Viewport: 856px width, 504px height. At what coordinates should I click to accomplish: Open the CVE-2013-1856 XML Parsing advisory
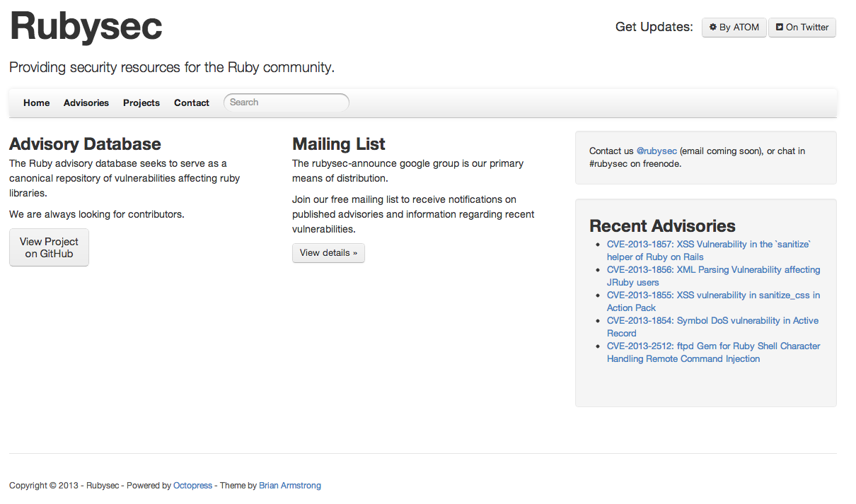pyautogui.click(x=713, y=270)
